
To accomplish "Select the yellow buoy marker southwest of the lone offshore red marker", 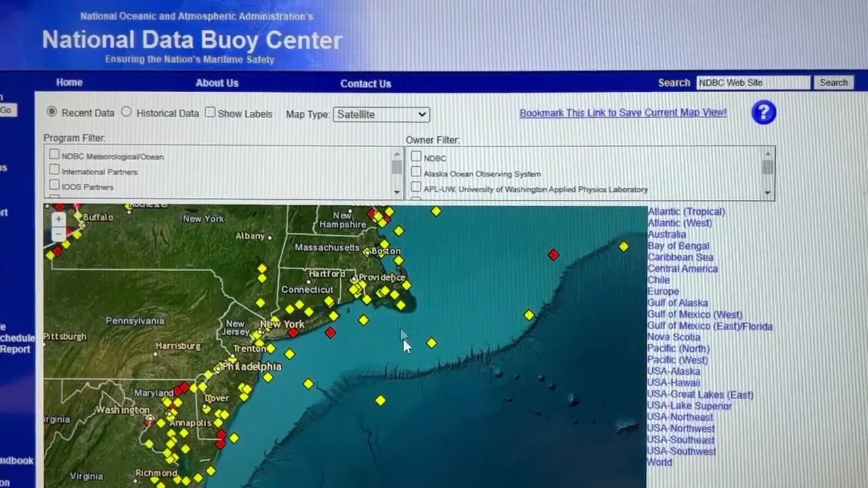I will pos(529,314).
